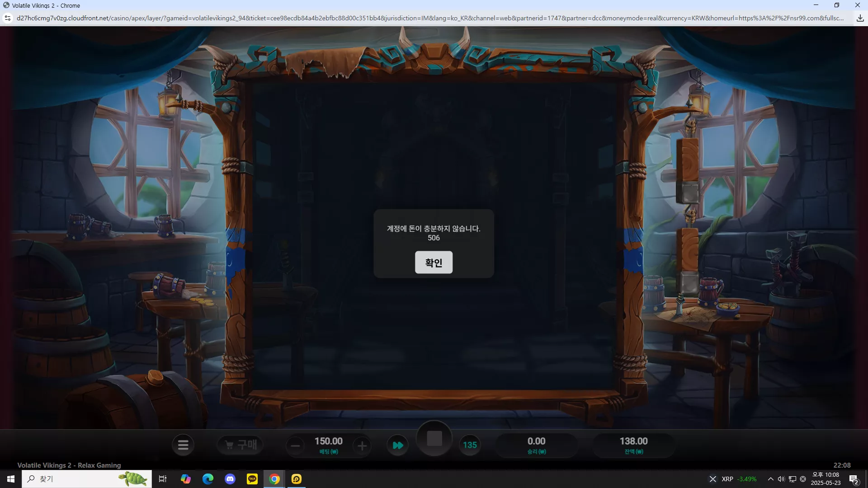The image size is (868, 488).
Task: Close the Volatile Vikings 2 Chrome window
Action: click(858, 5)
